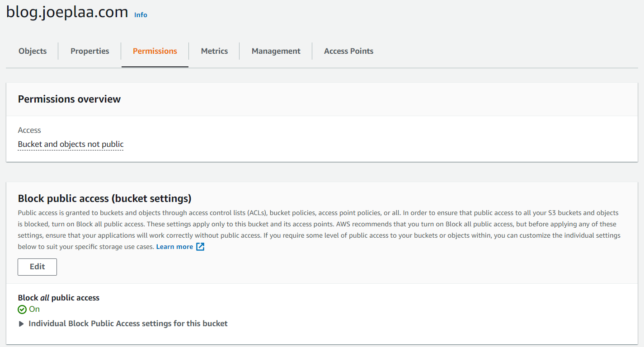Click the bucket name blog.joeplaa.com
The height and width of the screenshot is (347, 644).
point(67,12)
